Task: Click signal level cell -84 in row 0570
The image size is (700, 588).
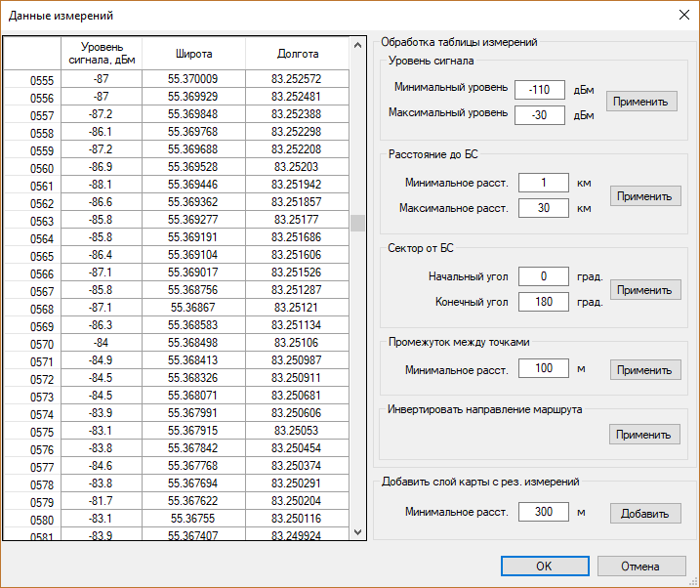Action: (x=102, y=343)
